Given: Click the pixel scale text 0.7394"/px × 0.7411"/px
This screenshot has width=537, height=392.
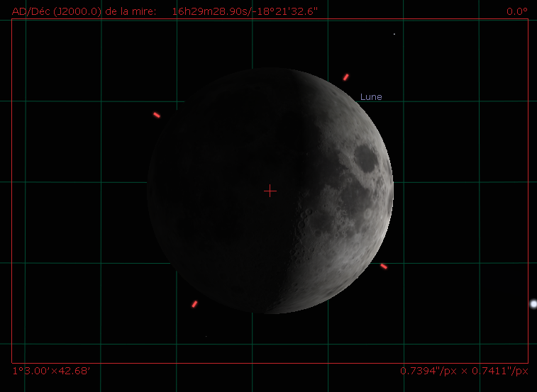Looking at the screenshot, I should point(464,371).
